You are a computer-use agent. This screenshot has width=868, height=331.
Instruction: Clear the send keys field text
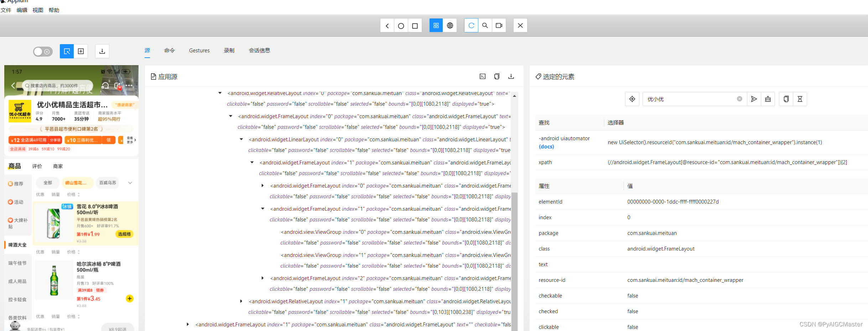pos(740,99)
